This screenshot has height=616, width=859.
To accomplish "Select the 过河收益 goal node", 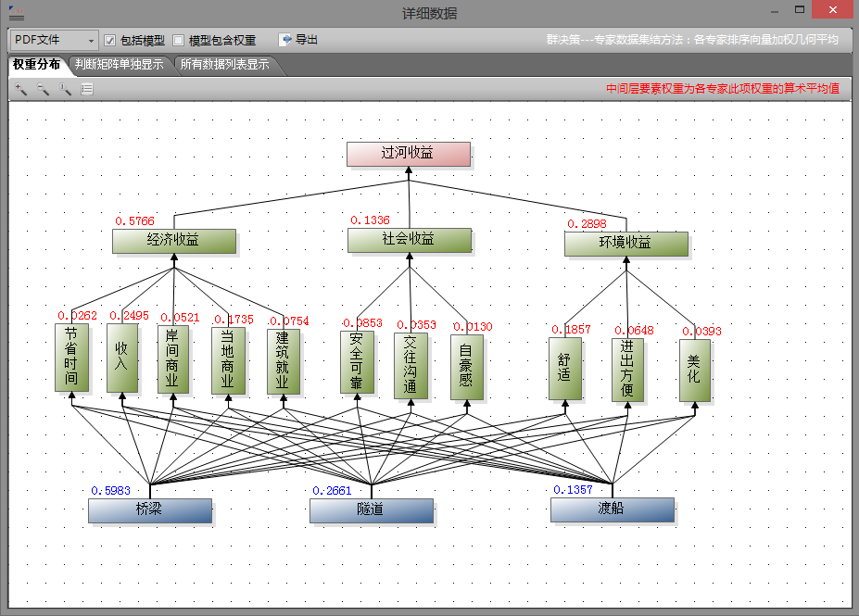I will 408,154.
